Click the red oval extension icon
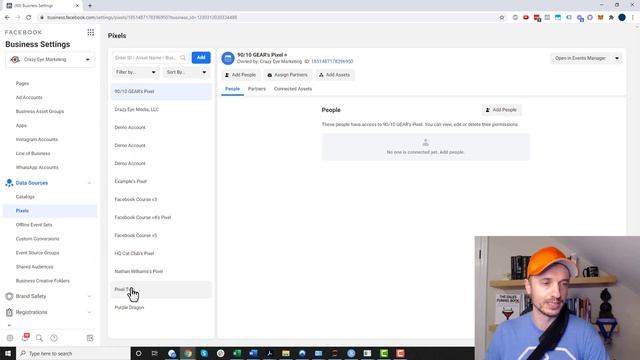 click(526, 18)
